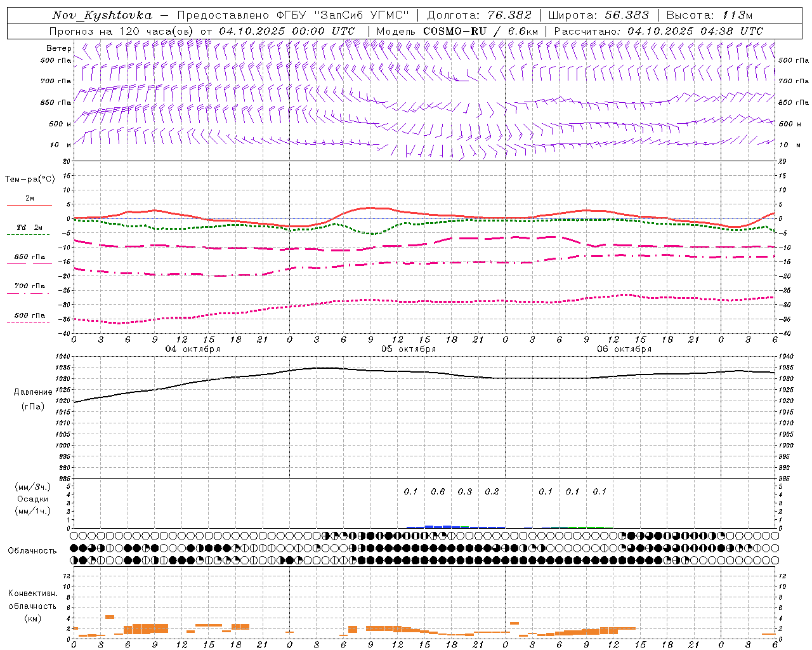Select the text Предоставлено ФГБУ "ЗапСиб УГМС"
The image size is (812, 650).
[293, 15]
